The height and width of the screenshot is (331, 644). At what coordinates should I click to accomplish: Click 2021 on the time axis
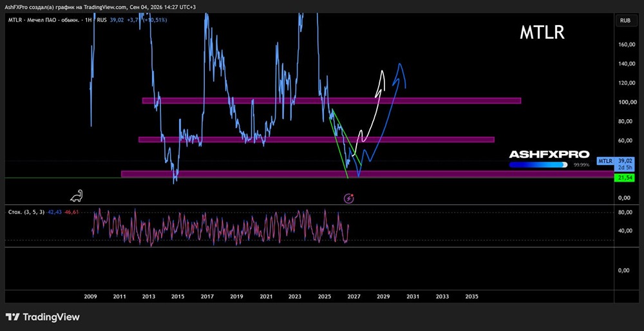pyautogui.click(x=266, y=296)
